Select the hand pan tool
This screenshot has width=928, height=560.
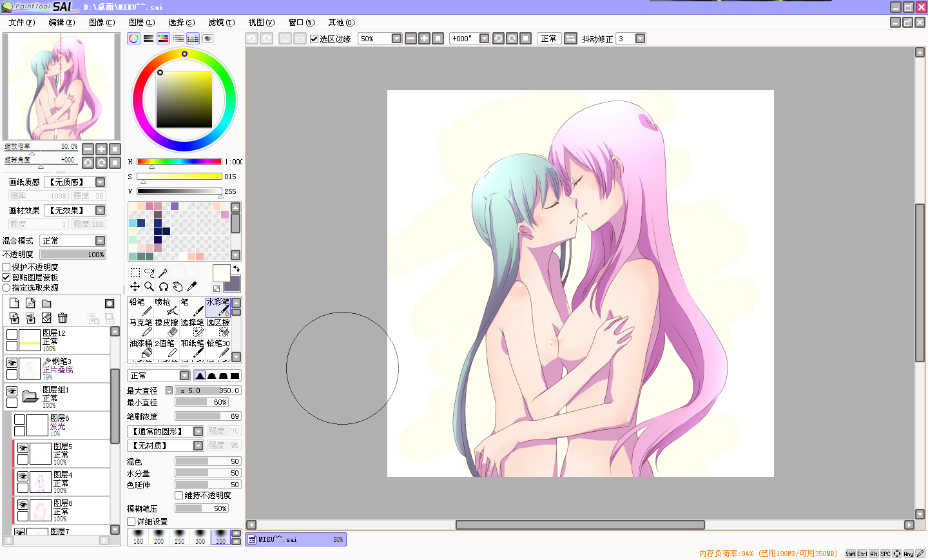[178, 287]
